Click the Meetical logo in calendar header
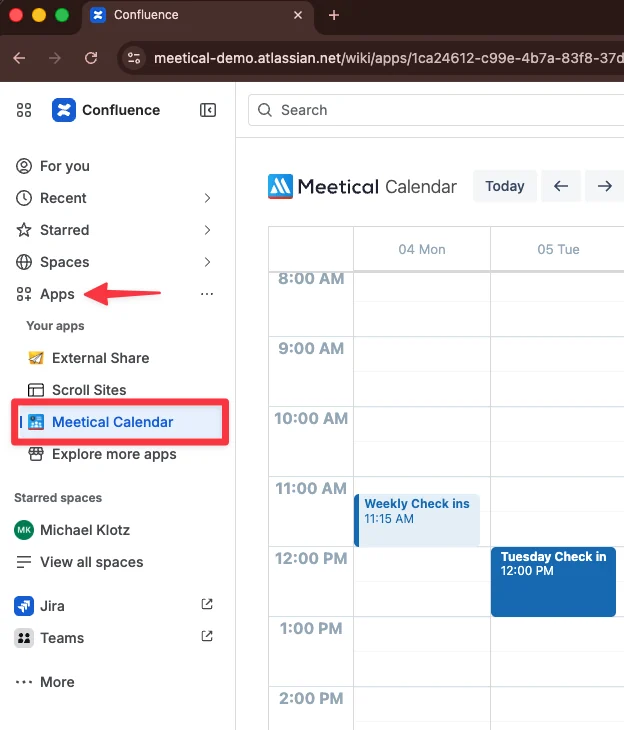624x730 pixels. [x=280, y=187]
